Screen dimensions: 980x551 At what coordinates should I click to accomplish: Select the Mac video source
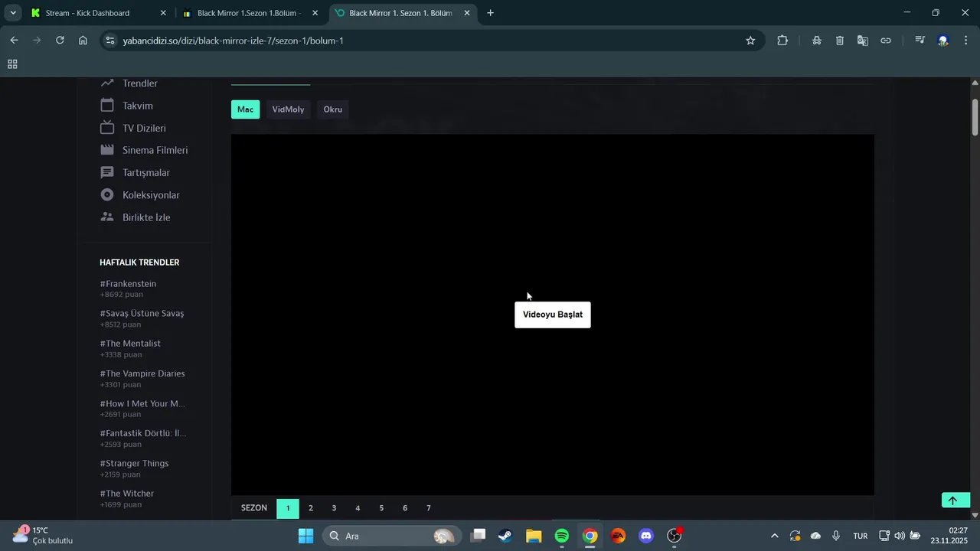245,109
